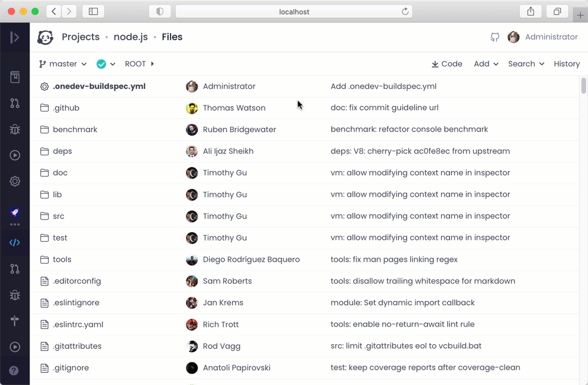Click the file list vertical scrollbar
This screenshot has height=385, width=588.
click(583, 85)
